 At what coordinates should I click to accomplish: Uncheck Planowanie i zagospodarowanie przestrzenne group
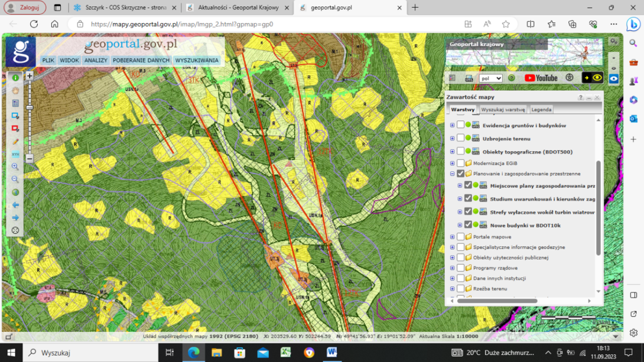click(460, 174)
